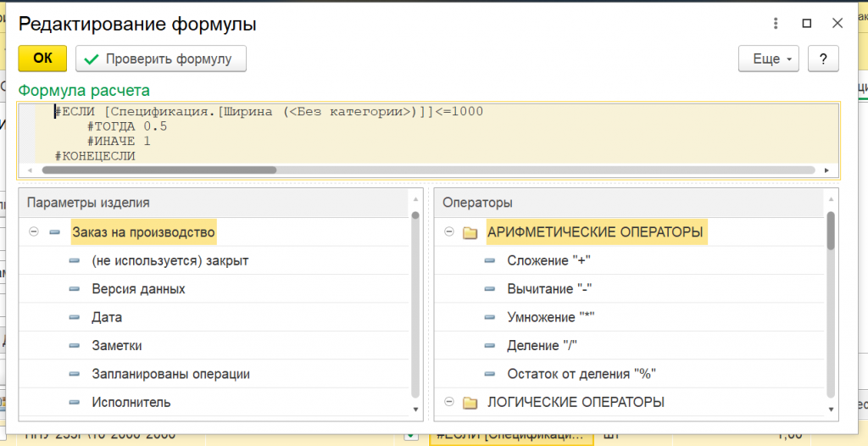This screenshot has width=868, height=446.
Task: Click the #ИНАЧЕ 1 line in the formula
Action: point(119,142)
